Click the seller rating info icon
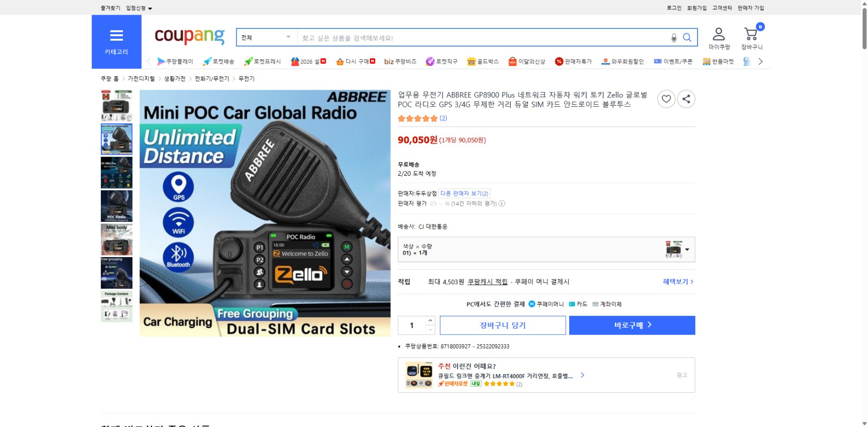This screenshot has height=427, width=868. [502, 203]
